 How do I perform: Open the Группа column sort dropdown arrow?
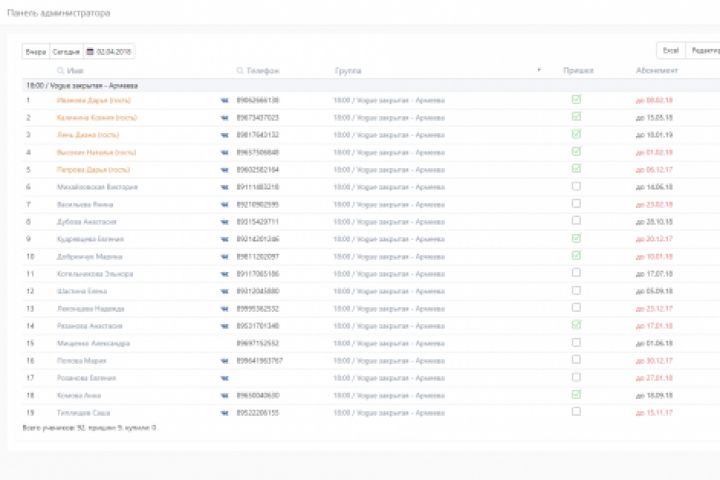539,70
